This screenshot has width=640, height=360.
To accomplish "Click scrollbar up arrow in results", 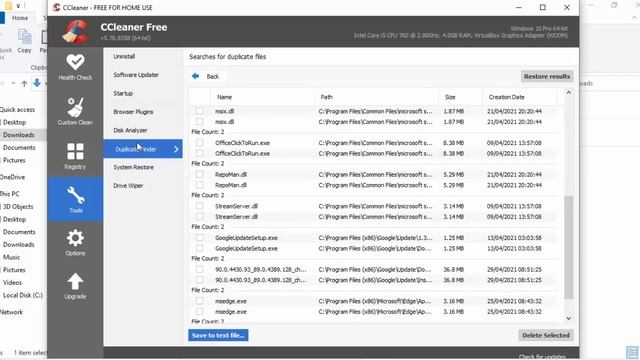I will (x=568, y=93).
